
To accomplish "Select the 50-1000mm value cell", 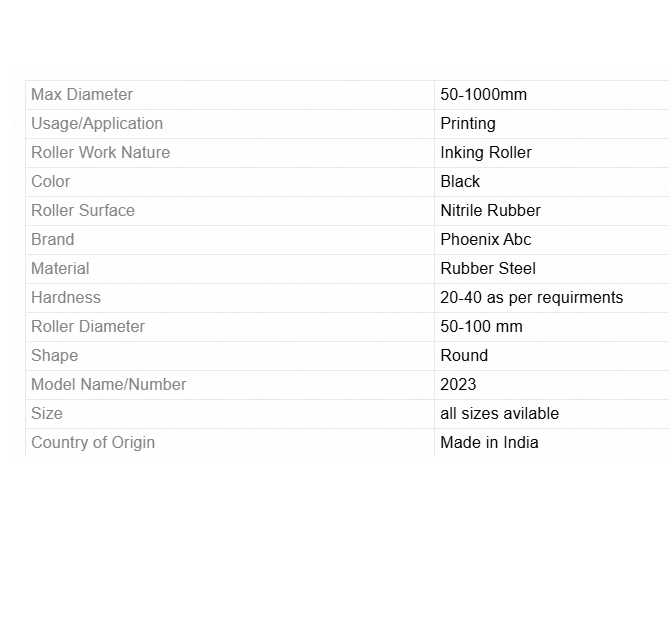I will [x=483, y=95].
